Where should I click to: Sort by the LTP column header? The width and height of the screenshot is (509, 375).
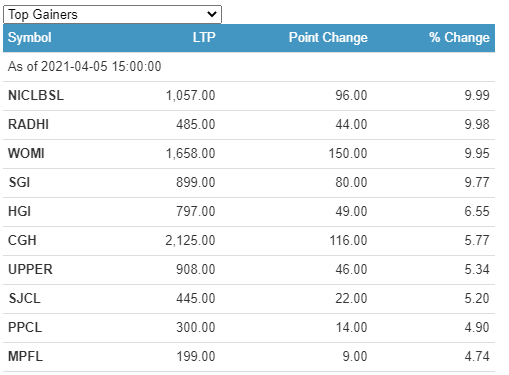tap(204, 37)
